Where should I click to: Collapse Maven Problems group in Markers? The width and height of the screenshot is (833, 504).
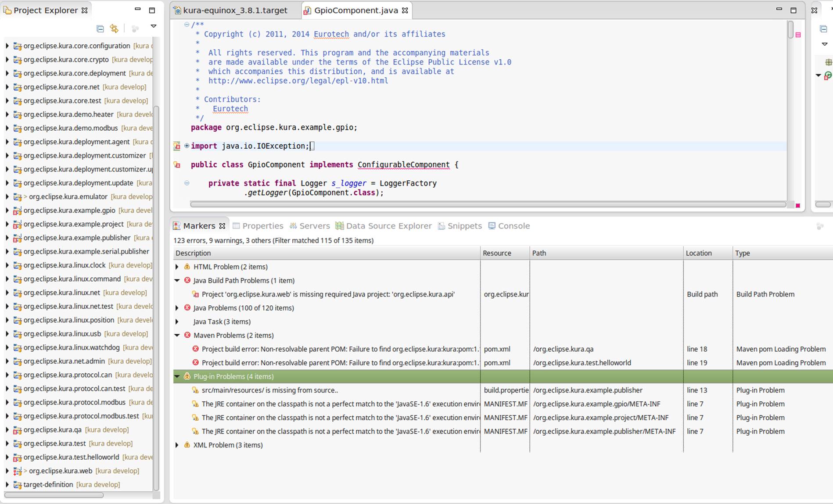[177, 335]
